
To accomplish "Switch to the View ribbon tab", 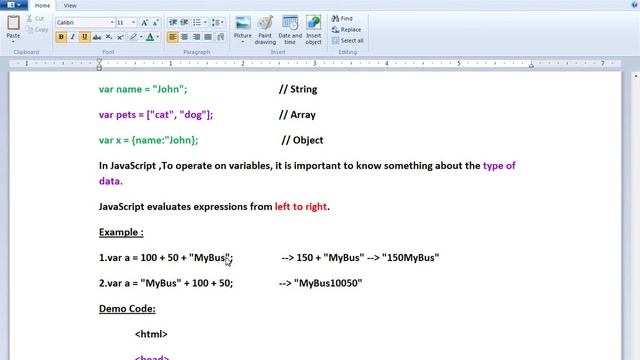I will pyautogui.click(x=70, y=5).
